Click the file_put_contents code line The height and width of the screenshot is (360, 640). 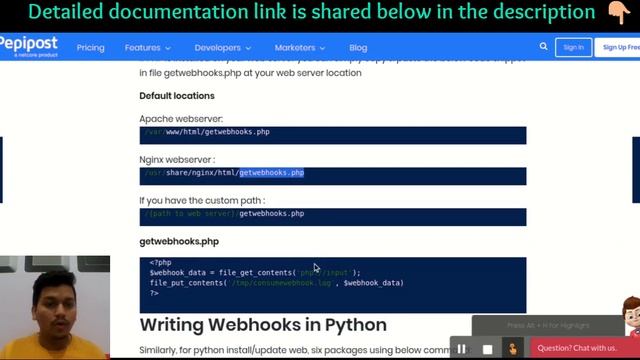(276, 283)
